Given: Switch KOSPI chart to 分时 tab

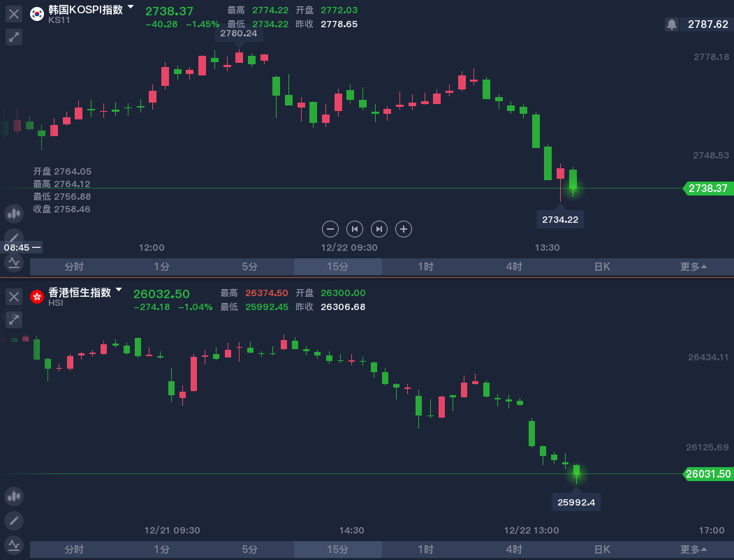Looking at the screenshot, I should pyautogui.click(x=74, y=267).
